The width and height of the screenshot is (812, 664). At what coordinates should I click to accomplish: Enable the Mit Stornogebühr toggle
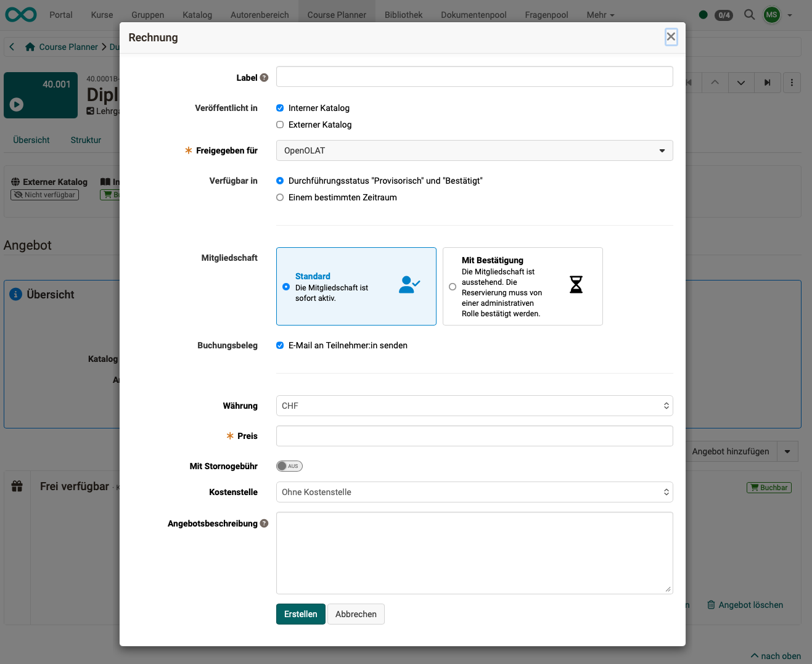[x=289, y=465]
